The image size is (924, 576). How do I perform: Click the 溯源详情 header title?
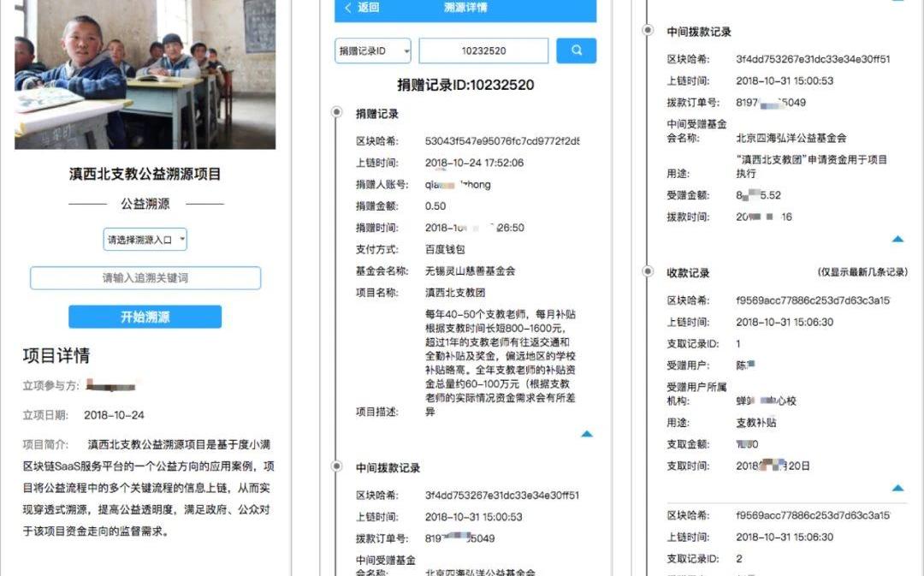tap(465, 8)
